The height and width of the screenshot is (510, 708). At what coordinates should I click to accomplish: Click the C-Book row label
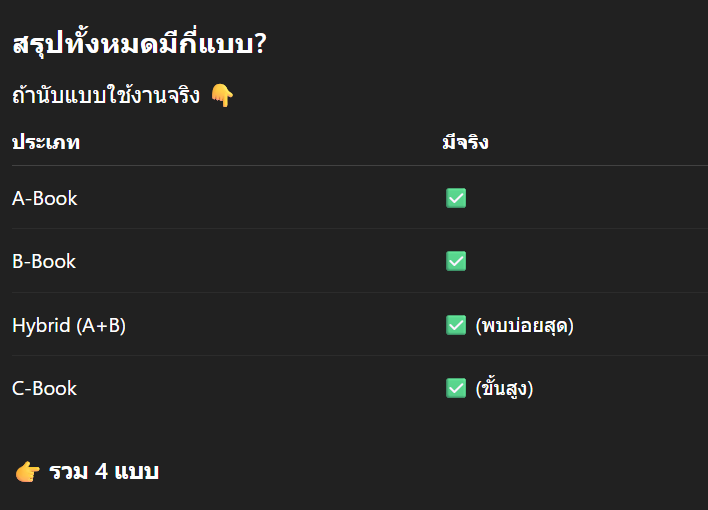tap(45, 388)
